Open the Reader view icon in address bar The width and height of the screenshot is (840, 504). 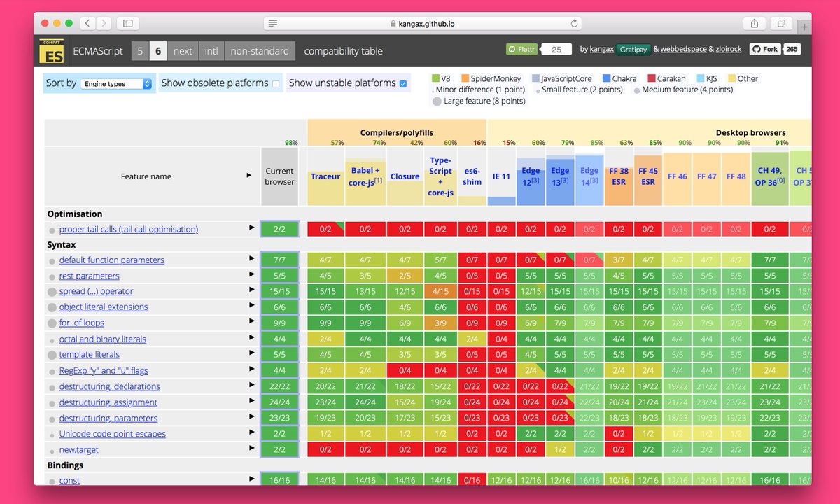click(x=272, y=23)
